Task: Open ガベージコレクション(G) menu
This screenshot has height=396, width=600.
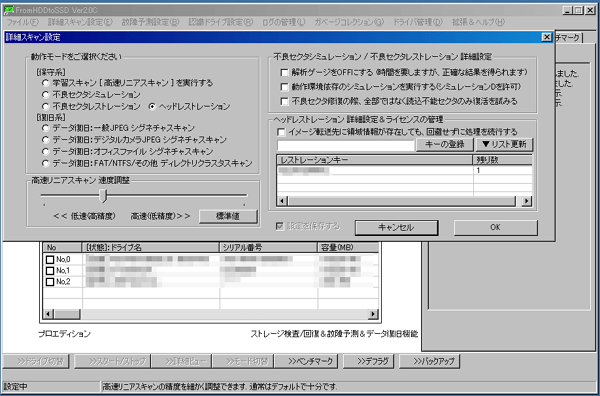Action: click(x=349, y=22)
